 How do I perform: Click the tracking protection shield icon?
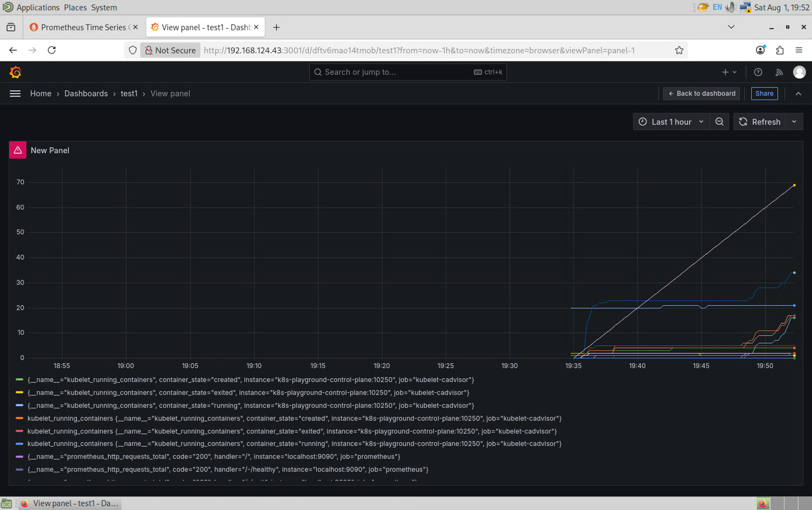coord(133,50)
